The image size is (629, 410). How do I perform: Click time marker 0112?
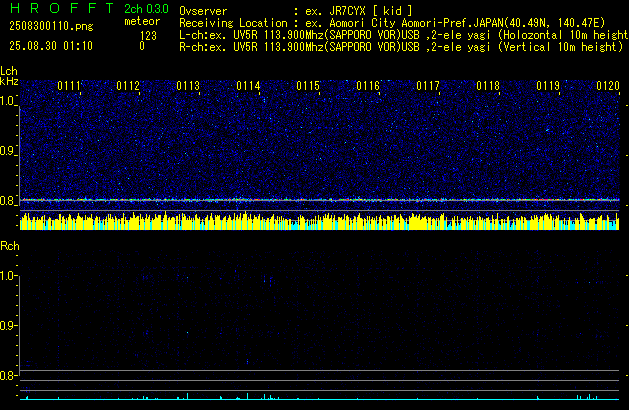(x=128, y=86)
